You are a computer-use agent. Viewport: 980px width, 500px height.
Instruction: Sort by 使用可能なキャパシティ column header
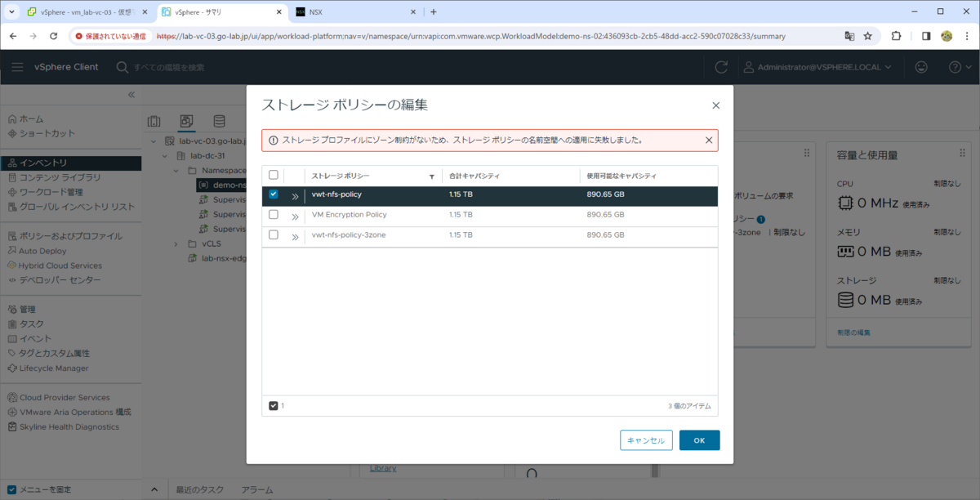621,176
